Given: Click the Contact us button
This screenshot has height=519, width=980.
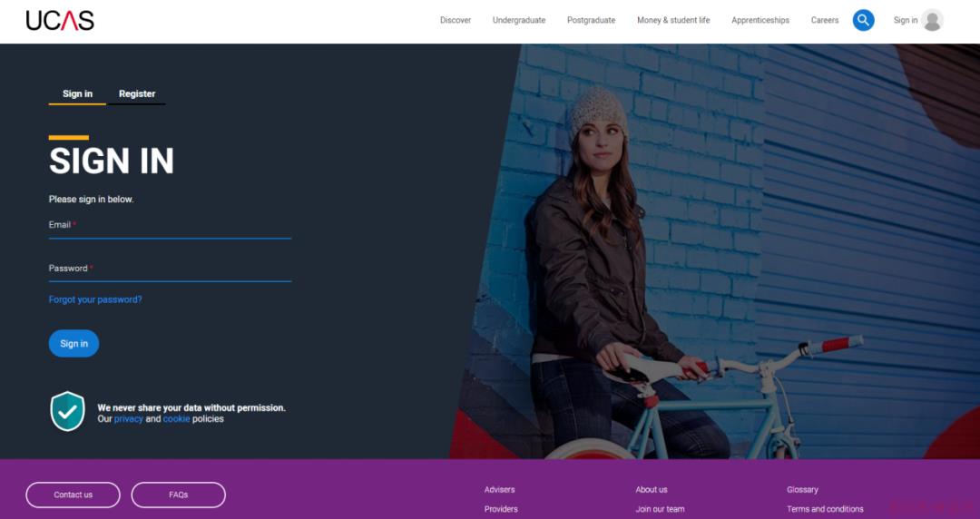Looking at the screenshot, I should (73, 495).
